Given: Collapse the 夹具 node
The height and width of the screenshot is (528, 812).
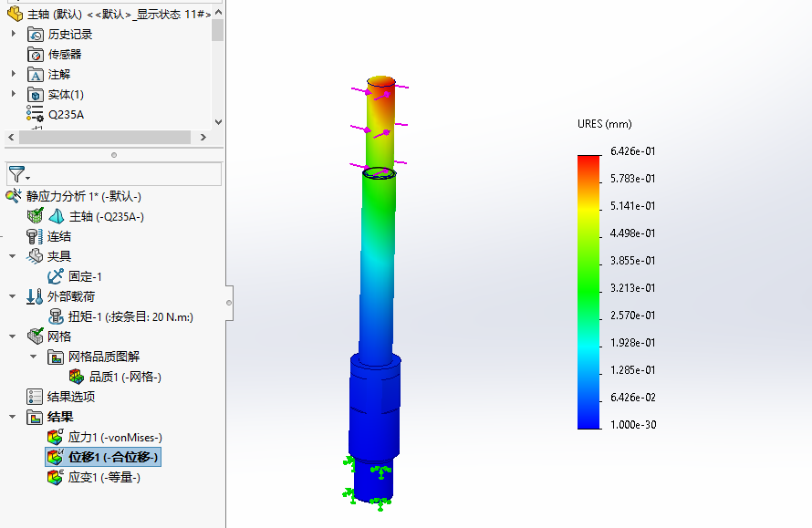Looking at the screenshot, I should [13, 256].
